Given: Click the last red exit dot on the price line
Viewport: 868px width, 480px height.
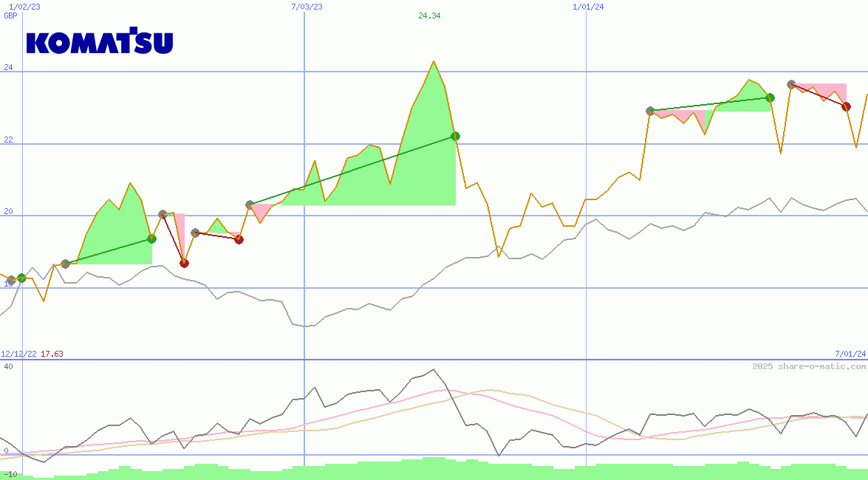Looking at the screenshot, I should (x=846, y=107).
